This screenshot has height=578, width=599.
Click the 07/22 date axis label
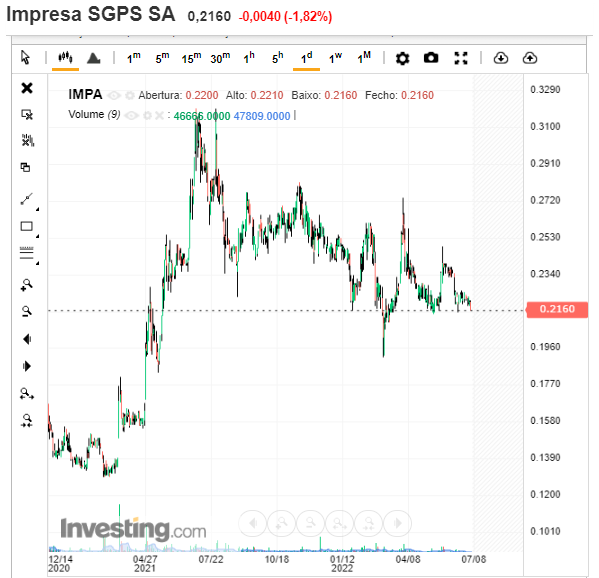coord(211,560)
